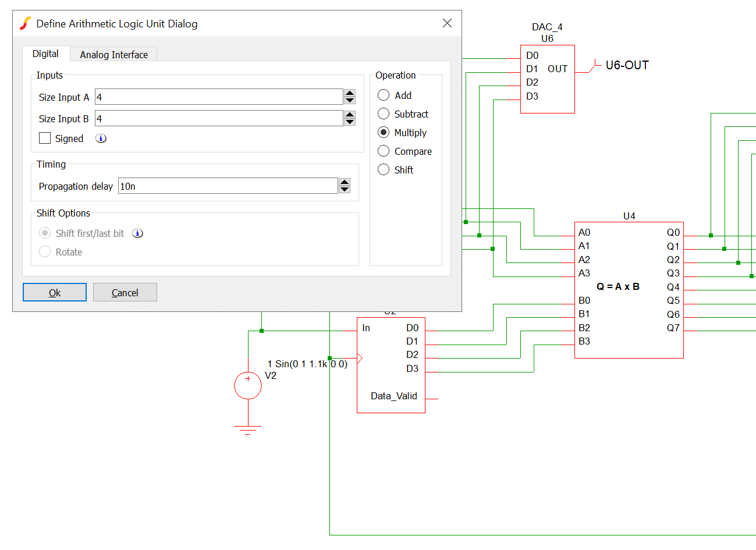Image resolution: width=756 pixels, height=550 pixels.
Task: Select the DAC_4 U6 component
Action: [x=547, y=79]
